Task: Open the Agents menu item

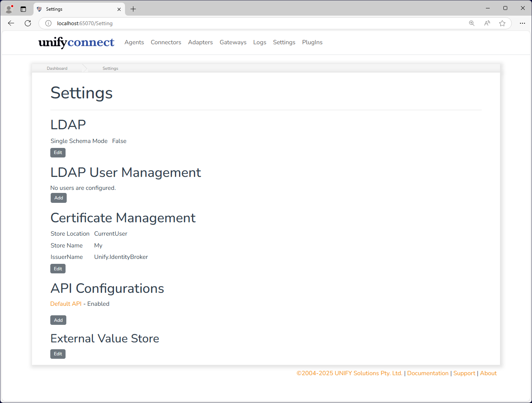Action: point(134,42)
